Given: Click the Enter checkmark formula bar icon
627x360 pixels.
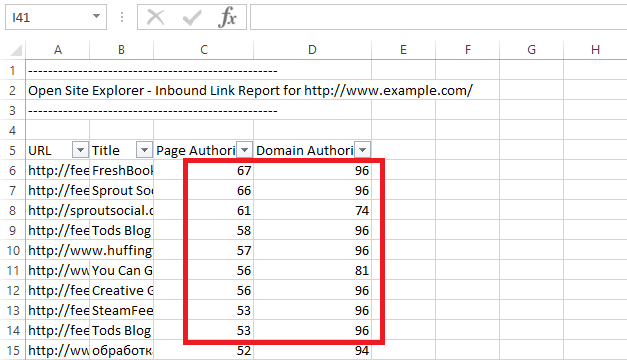Looking at the screenshot, I should point(192,18).
